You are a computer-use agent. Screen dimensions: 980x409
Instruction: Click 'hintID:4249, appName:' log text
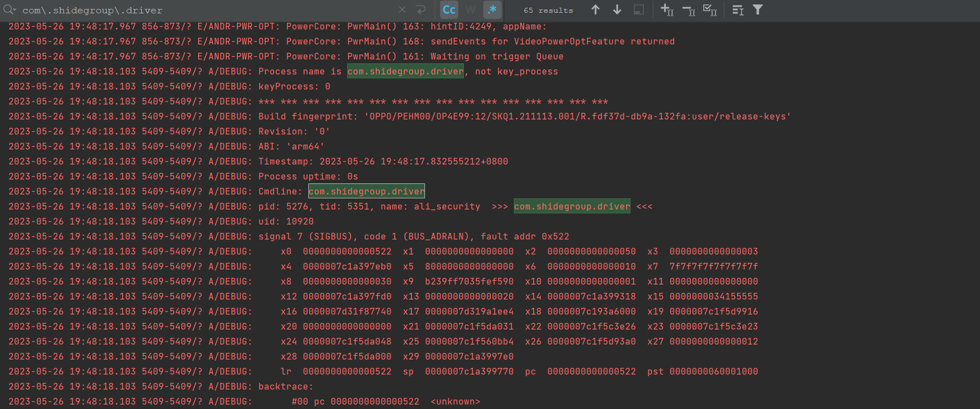[x=488, y=27]
